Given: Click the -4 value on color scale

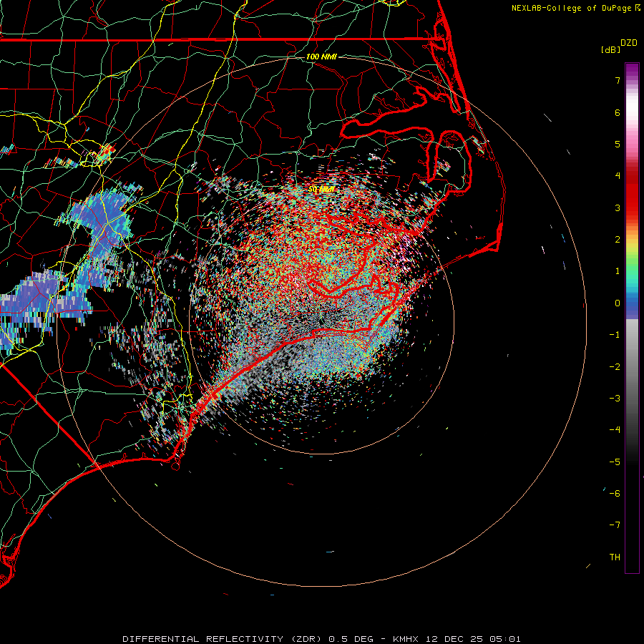Looking at the screenshot, I should coord(615,429).
